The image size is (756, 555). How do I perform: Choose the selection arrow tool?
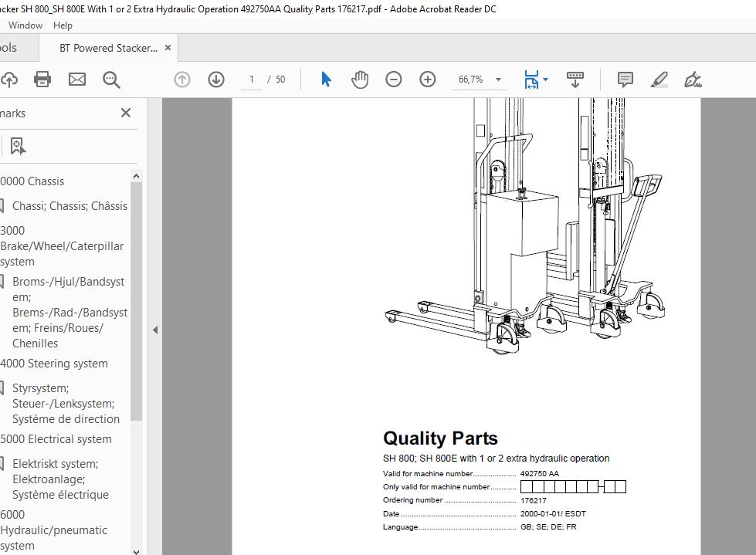(326, 80)
